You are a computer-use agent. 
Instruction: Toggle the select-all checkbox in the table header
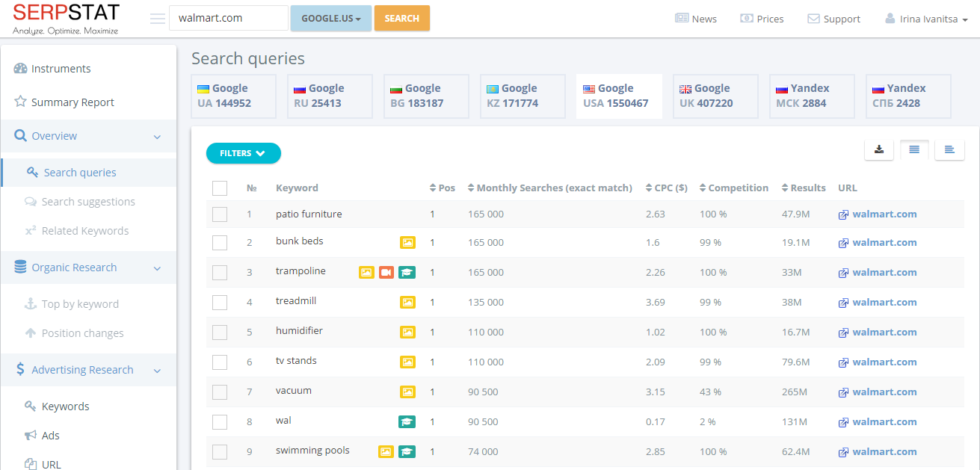point(219,188)
